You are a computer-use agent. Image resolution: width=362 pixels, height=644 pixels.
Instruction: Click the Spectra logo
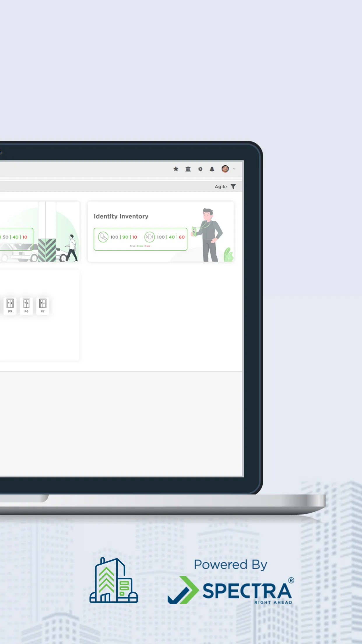[x=231, y=590]
